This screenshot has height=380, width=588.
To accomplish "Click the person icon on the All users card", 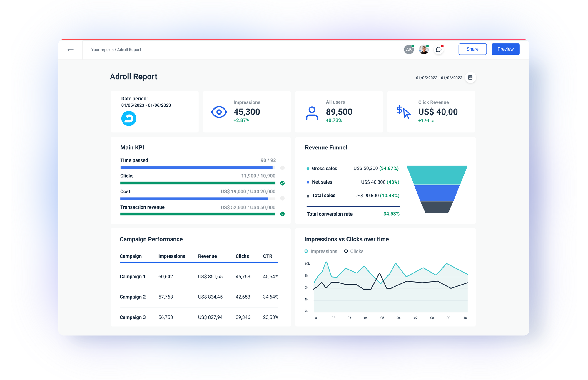I will 312,112.
